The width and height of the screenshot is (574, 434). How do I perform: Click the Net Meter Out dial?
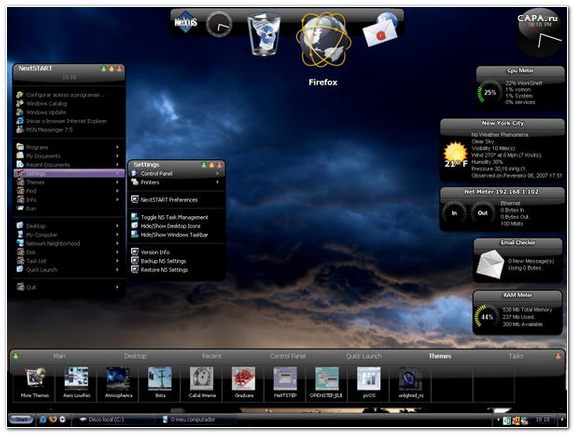[482, 213]
